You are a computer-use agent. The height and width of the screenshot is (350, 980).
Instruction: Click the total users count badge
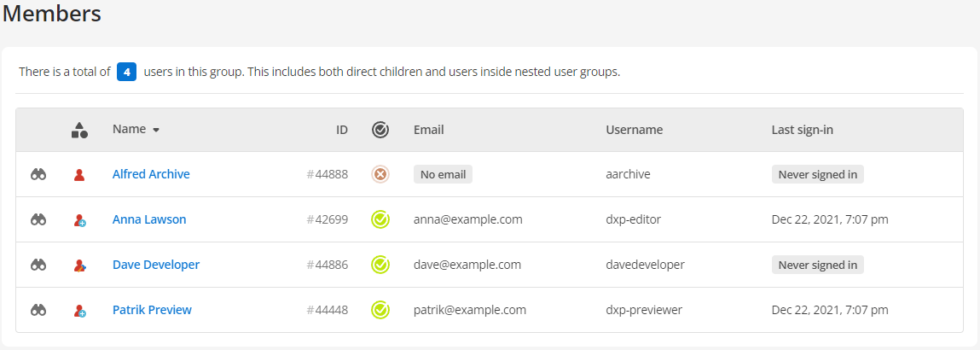pos(127,72)
